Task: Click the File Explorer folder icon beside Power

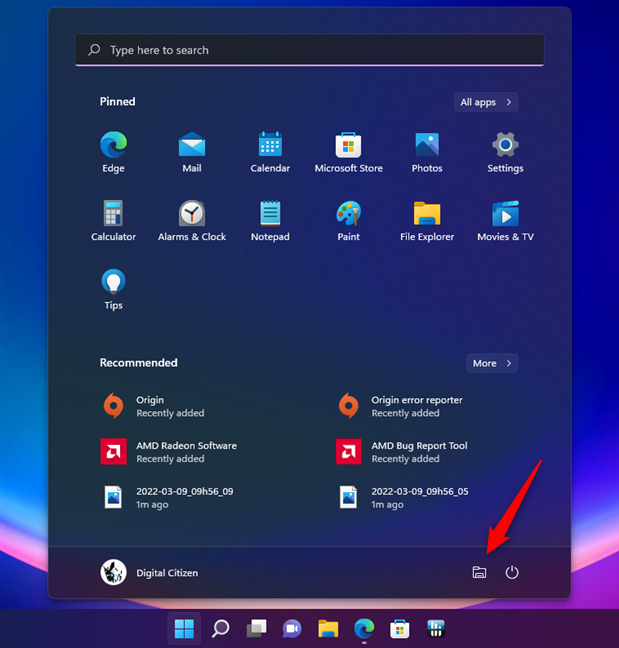Action: point(479,572)
